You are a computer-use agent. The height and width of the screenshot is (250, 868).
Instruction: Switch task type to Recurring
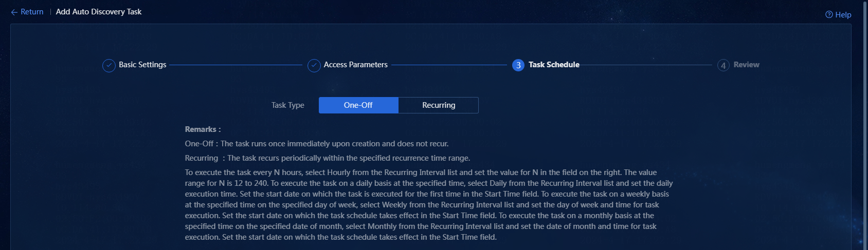click(439, 105)
